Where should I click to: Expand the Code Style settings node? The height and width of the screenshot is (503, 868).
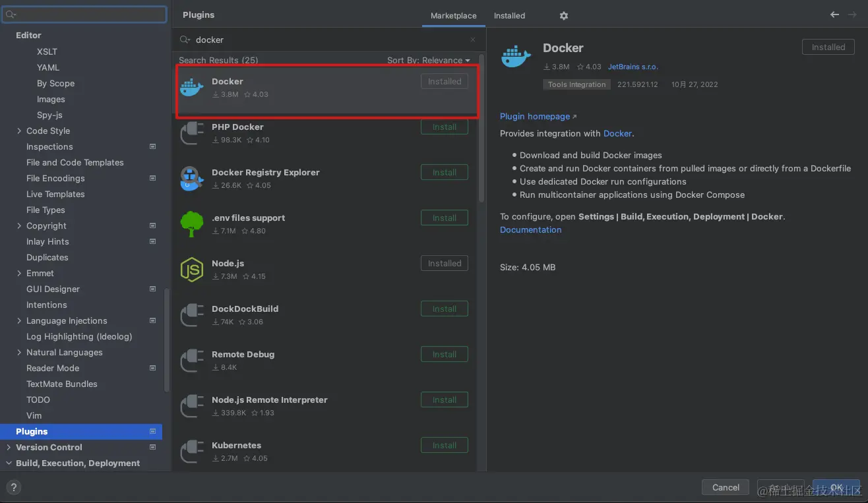pyautogui.click(x=19, y=131)
